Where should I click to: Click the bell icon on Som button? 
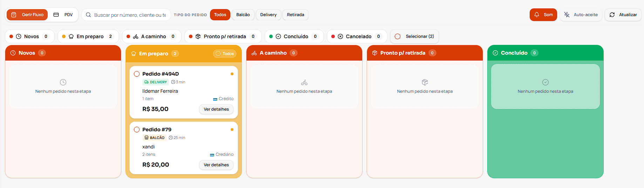[537, 15]
